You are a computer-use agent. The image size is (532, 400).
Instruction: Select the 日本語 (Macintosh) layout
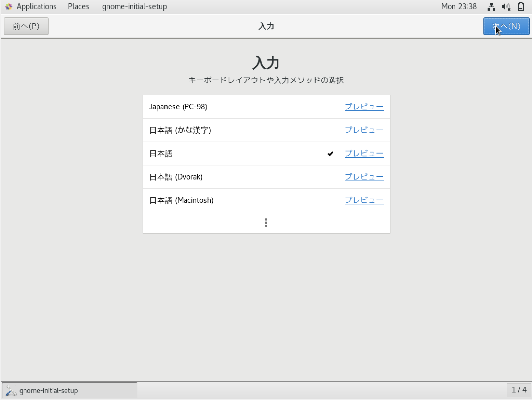181,200
